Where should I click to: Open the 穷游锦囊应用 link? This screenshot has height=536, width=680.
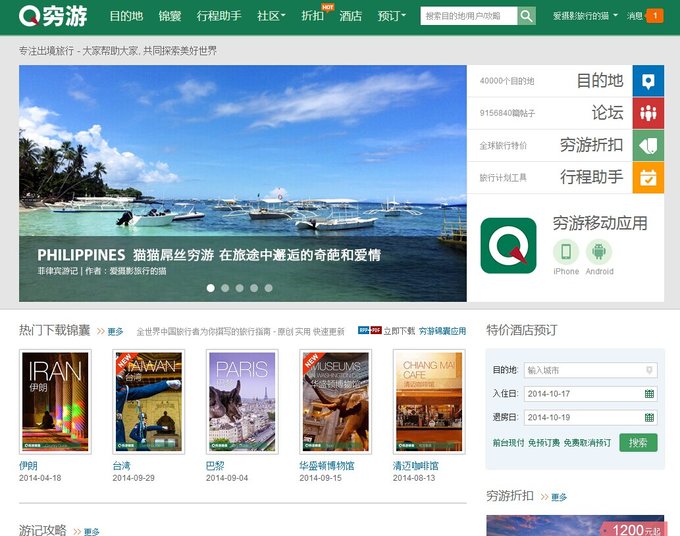442,331
